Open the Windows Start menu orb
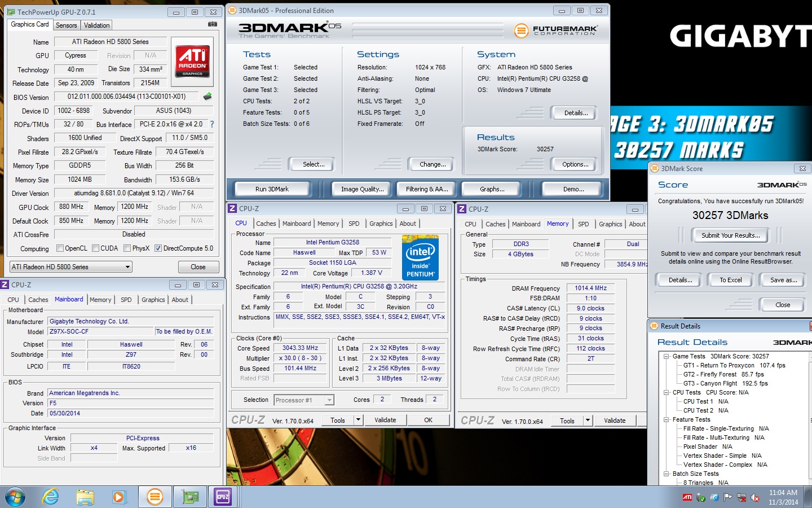This screenshot has height=508, width=812. 15,497
